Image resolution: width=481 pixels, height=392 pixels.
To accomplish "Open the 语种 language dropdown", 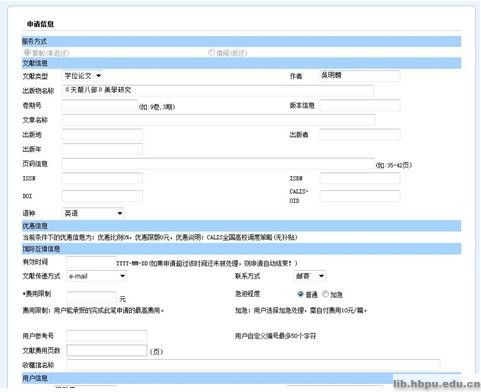I will [x=93, y=213].
